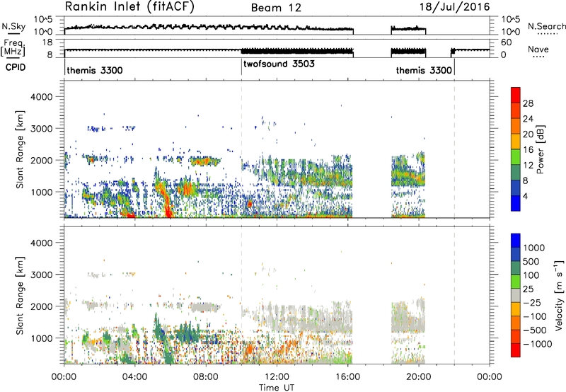The image size is (566, 392).
Task: Click the "24" power colorbar value
Action: 528,119
